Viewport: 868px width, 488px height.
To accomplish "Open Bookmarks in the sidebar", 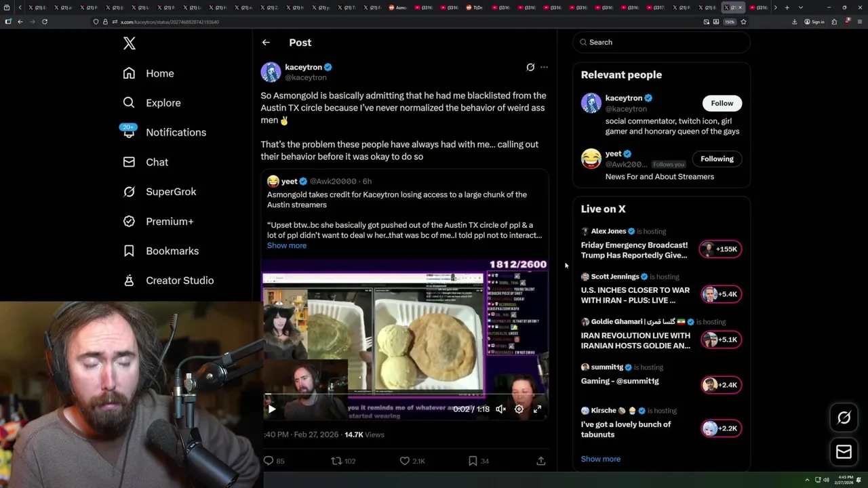I will [x=161, y=251].
